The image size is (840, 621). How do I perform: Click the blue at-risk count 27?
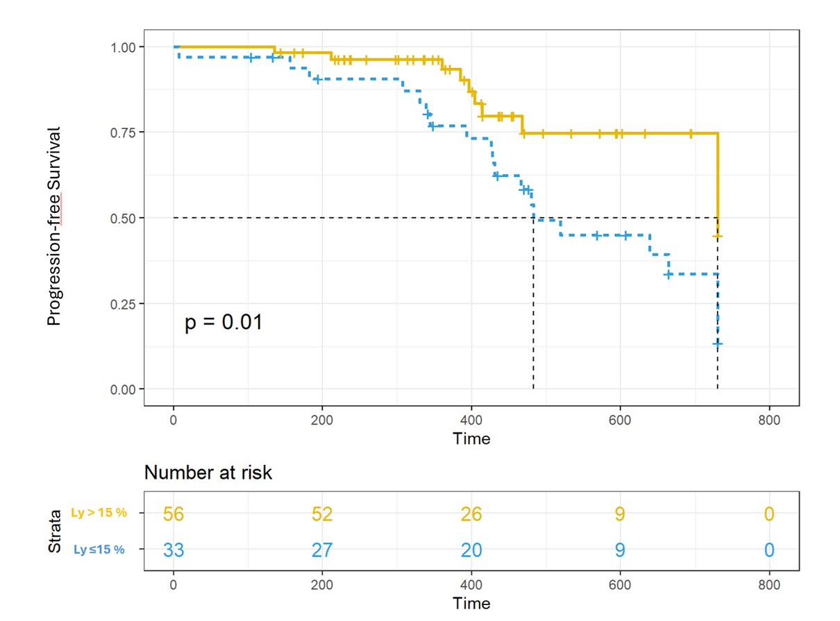click(322, 550)
